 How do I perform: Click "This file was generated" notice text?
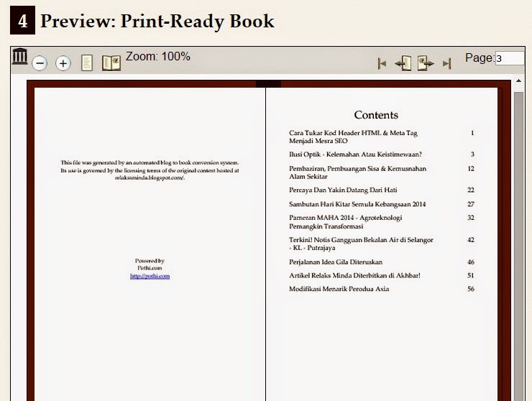click(x=150, y=170)
